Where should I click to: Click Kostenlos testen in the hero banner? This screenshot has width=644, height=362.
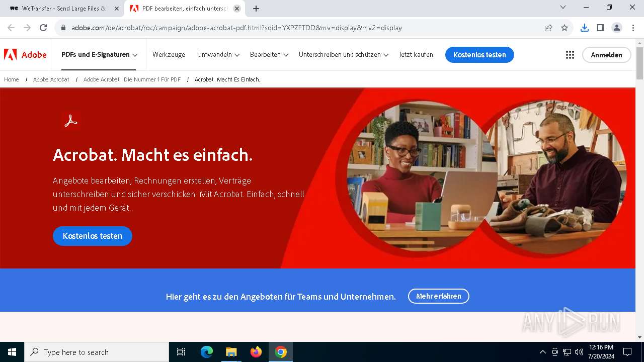click(x=93, y=236)
